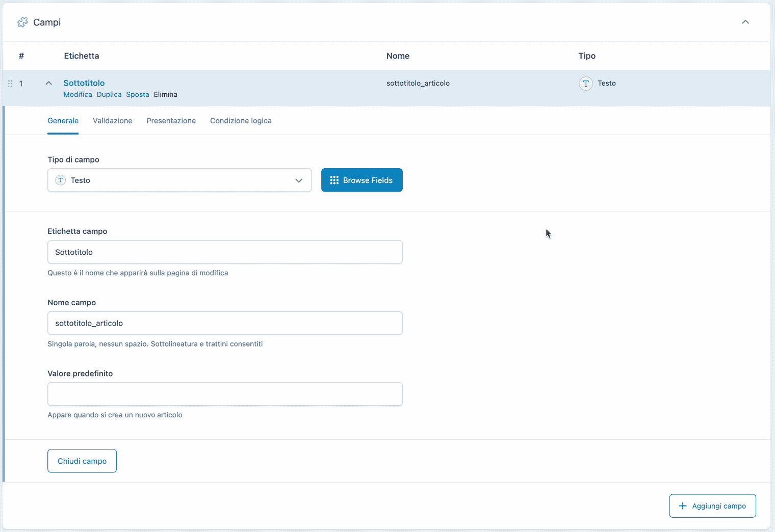Click the Testo type icon in row
Image resolution: width=775 pixels, height=532 pixels.
pyautogui.click(x=586, y=83)
